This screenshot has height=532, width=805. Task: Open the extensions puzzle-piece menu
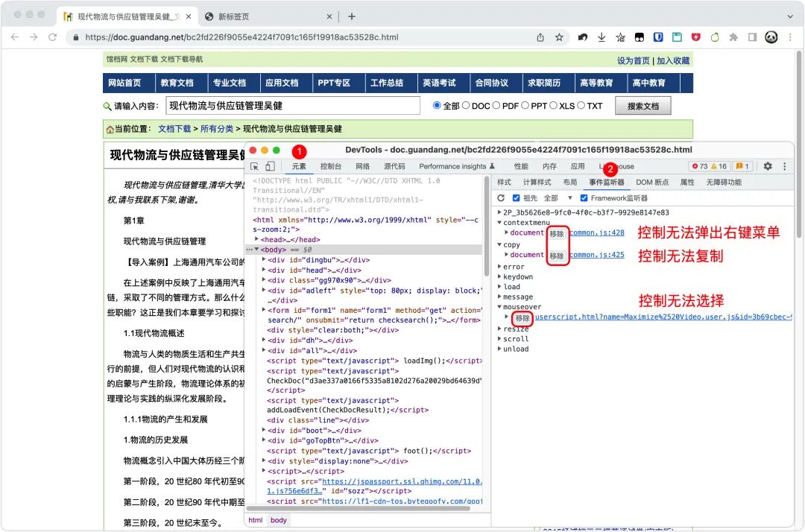733,37
